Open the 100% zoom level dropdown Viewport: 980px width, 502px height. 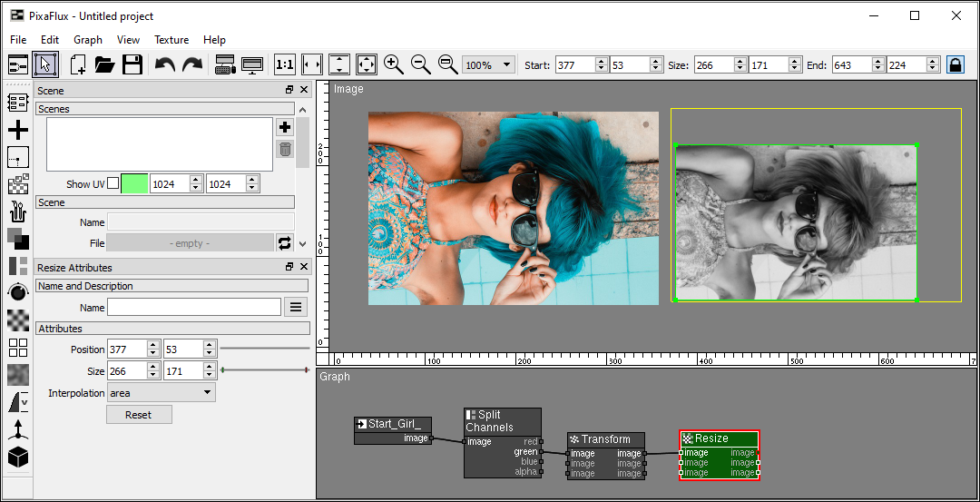(488, 65)
